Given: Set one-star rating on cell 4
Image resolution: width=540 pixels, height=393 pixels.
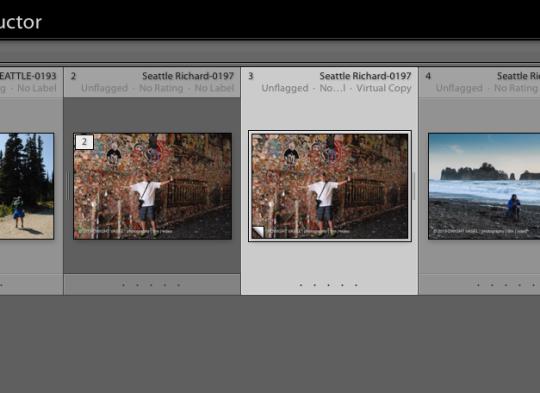Looking at the screenshot, I should (x=478, y=285).
